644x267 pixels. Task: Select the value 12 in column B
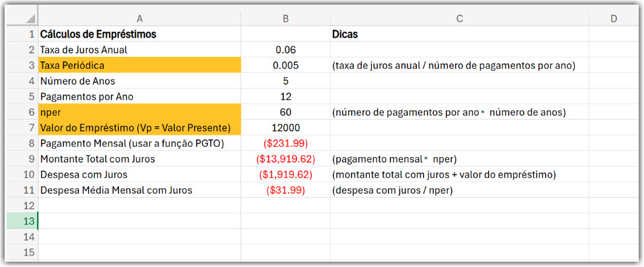285,96
